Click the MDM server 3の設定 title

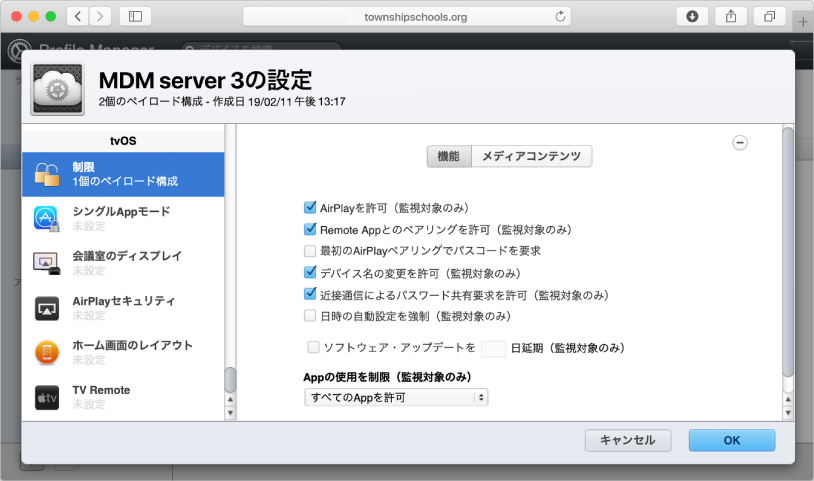click(x=205, y=80)
